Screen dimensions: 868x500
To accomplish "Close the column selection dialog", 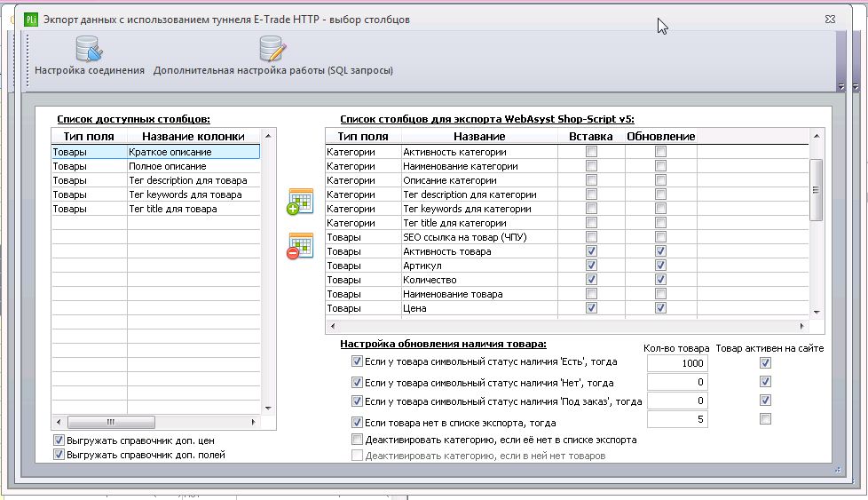I will pos(830,19).
